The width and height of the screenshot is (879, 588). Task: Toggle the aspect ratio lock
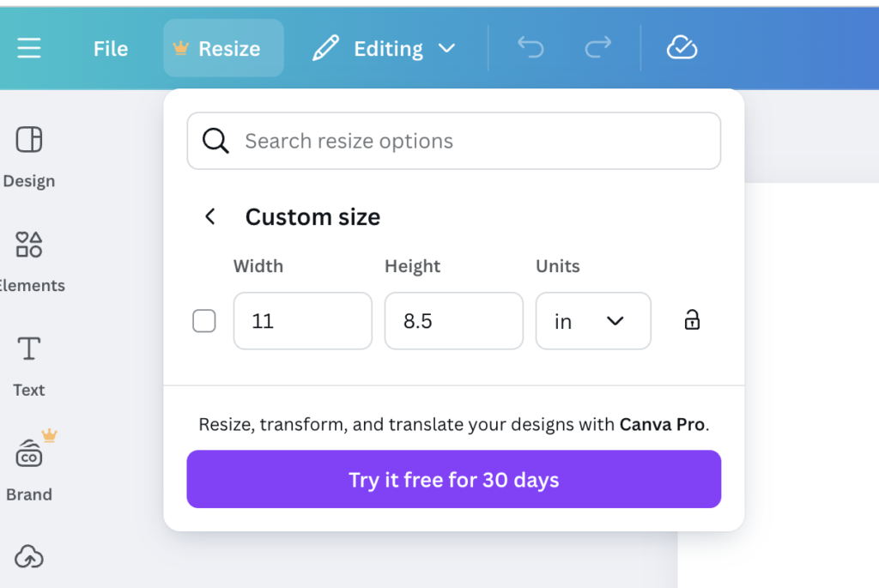click(692, 320)
